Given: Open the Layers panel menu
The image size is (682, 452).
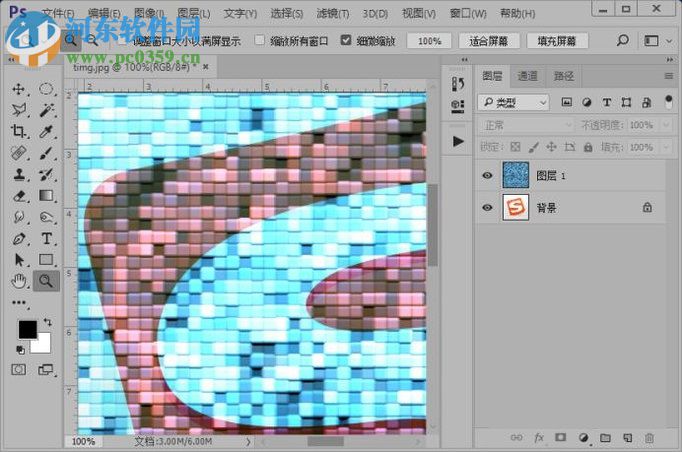Looking at the screenshot, I should [669, 76].
